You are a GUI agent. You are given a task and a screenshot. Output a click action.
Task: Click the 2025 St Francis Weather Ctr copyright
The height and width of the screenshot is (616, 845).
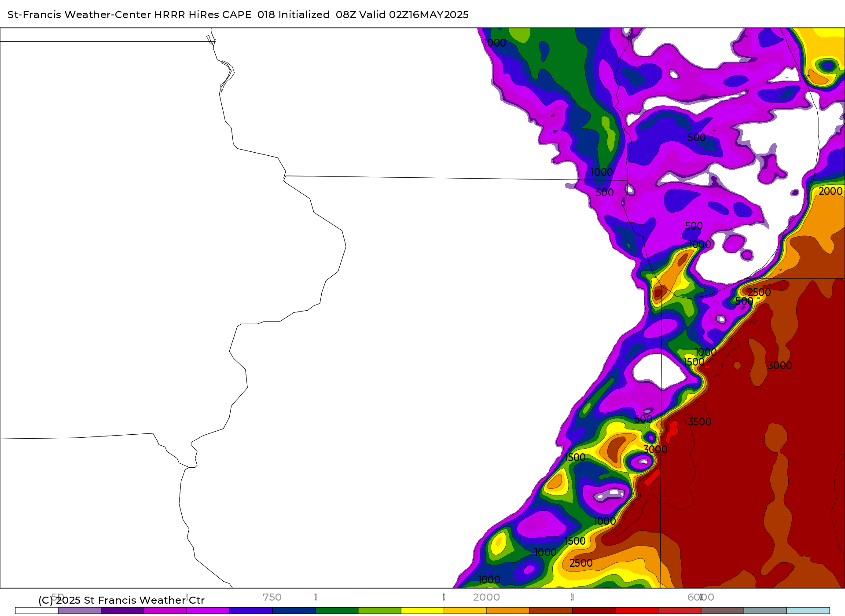point(121,600)
